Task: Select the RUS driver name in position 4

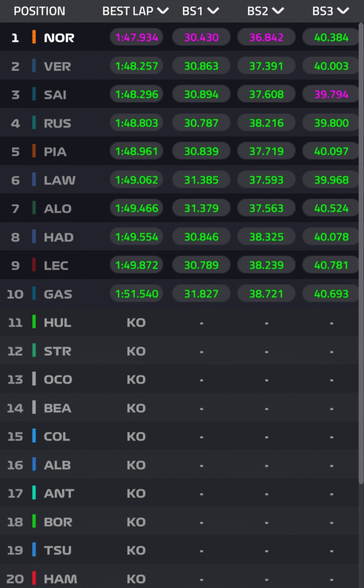Action: (56, 123)
